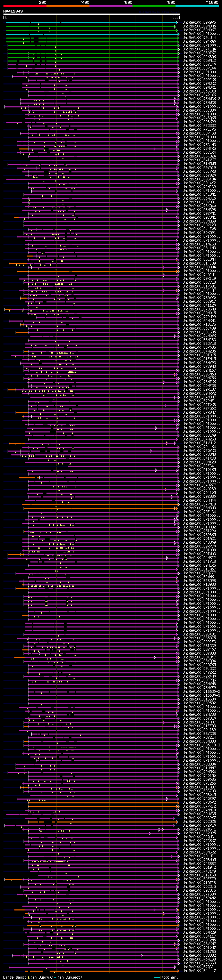
Task: Open hit UniRef100_B2WH61
Action: tap(199, 576)
